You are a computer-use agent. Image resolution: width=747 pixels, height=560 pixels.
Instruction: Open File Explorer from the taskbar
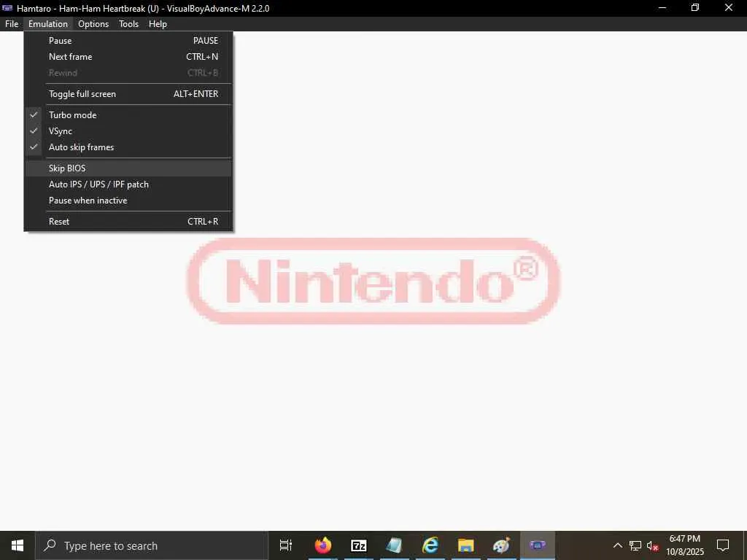pyautogui.click(x=466, y=545)
